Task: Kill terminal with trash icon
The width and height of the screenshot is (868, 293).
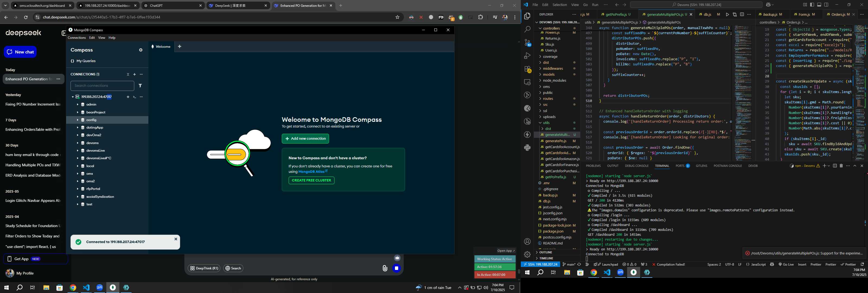Action: pos(841,166)
